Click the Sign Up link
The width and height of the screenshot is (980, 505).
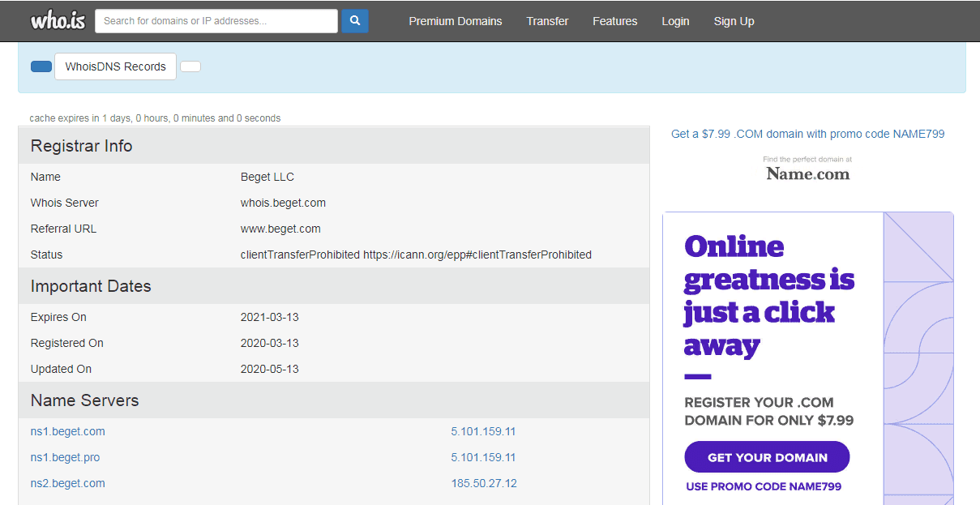[734, 21]
